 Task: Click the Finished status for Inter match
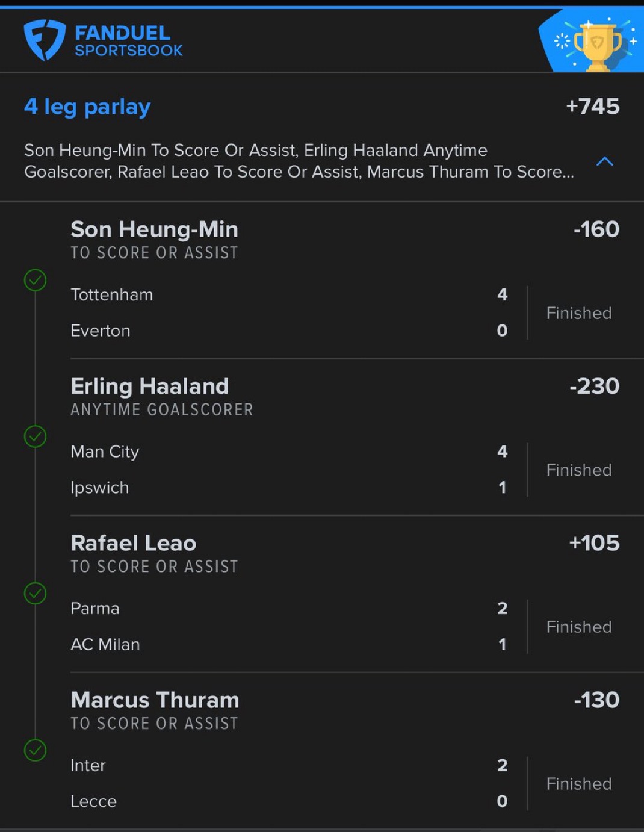578,784
